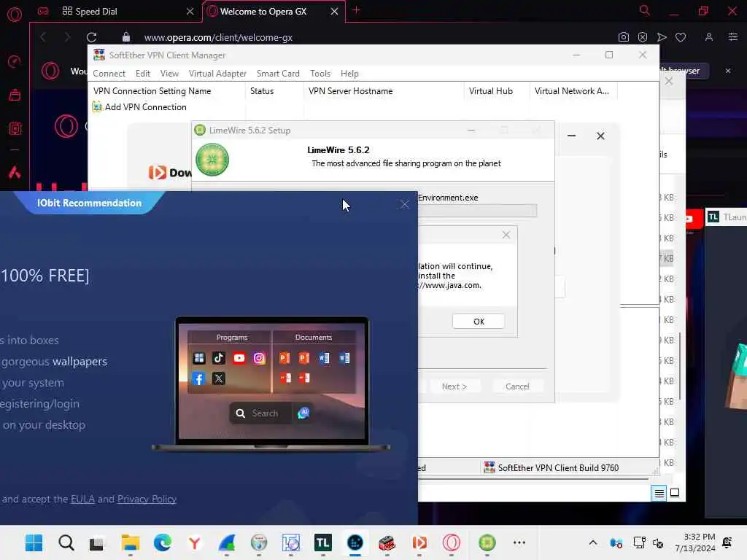
Task: Sort by VPN Server Hostname column
Action: [384, 91]
